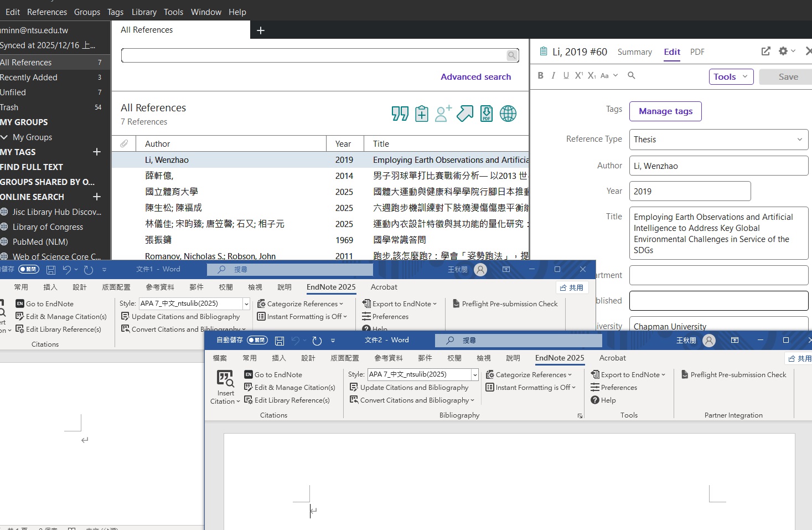
Task: Toggle AutoSave switch in 文件1 Word window
Action: pos(29,269)
